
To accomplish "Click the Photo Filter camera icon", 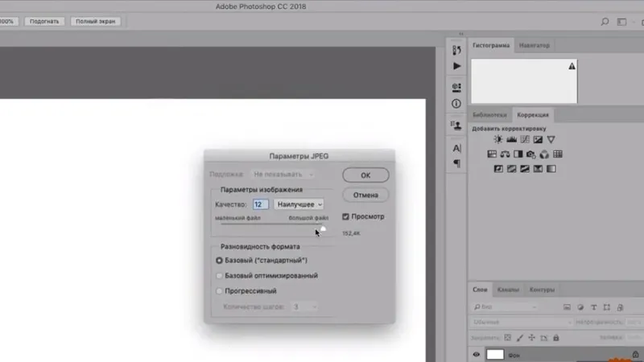I will (530, 154).
